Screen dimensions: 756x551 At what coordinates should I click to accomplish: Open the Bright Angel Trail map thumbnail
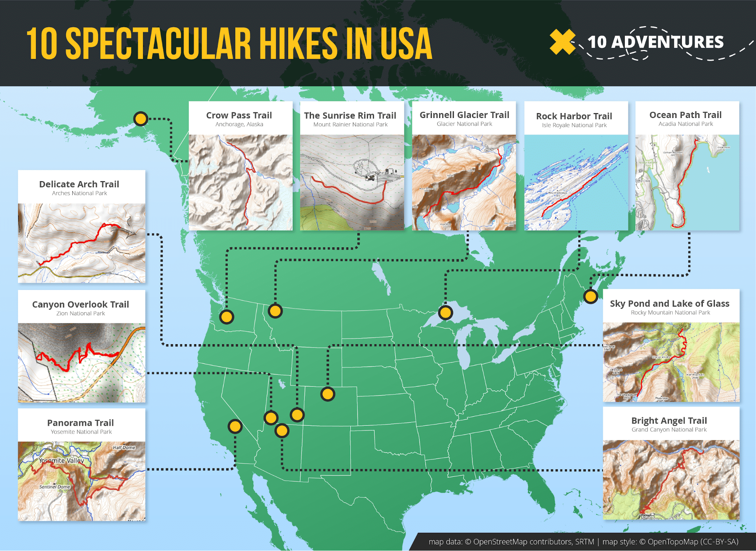point(671,480)
